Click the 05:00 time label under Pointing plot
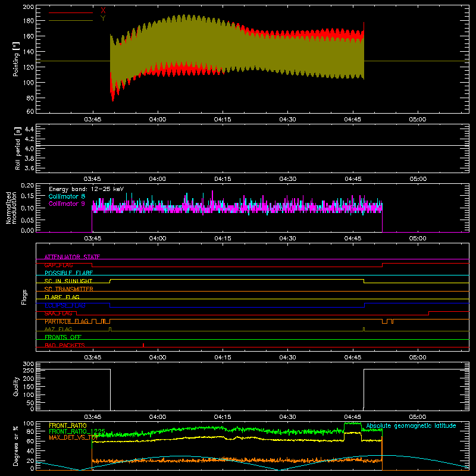The width and height of the screenshot is (476, 476). coord(418,120)
